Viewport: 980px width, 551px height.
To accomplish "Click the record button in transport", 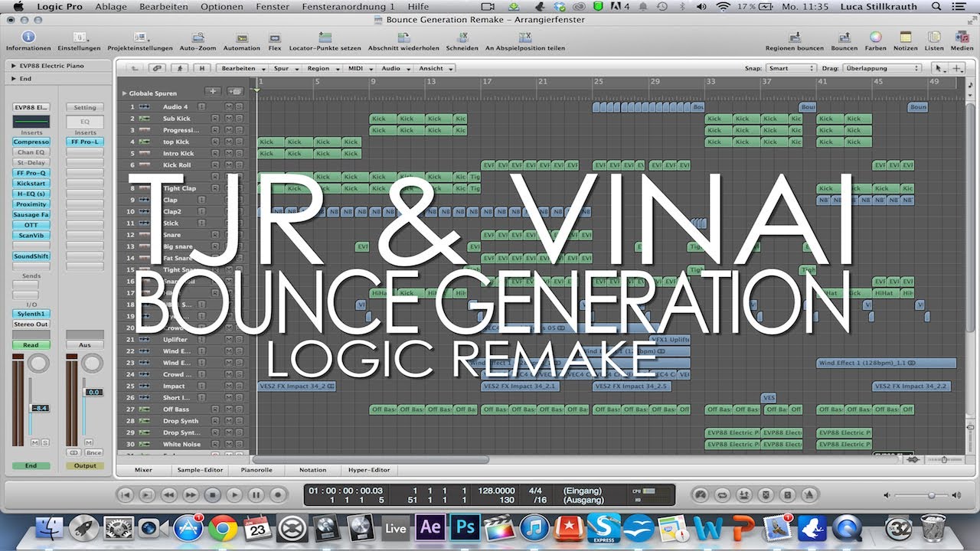I will coord(279,495).
